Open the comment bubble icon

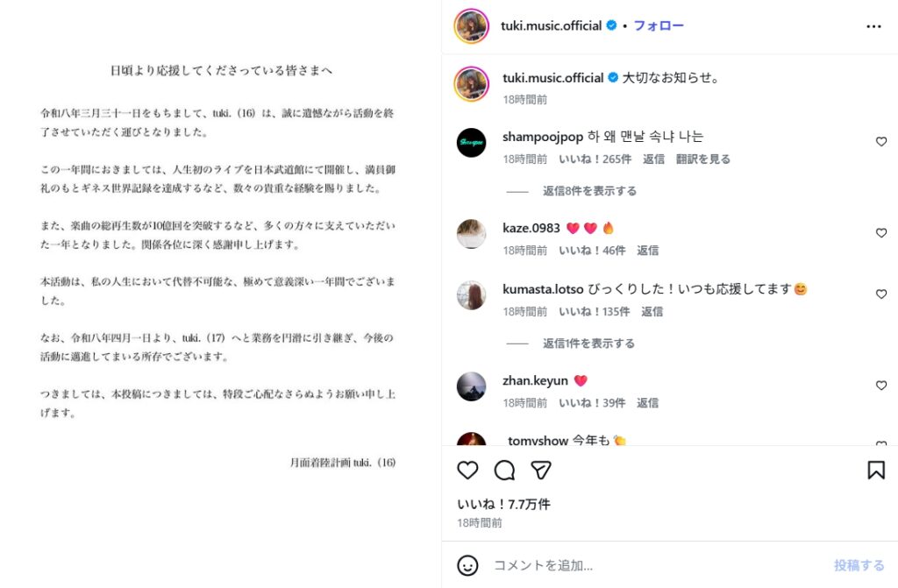click(x=504, y=471)
